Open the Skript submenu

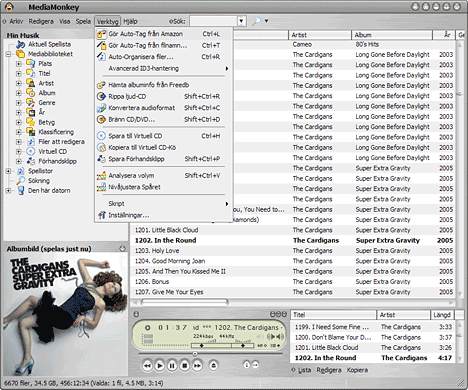tap(163, 203)
